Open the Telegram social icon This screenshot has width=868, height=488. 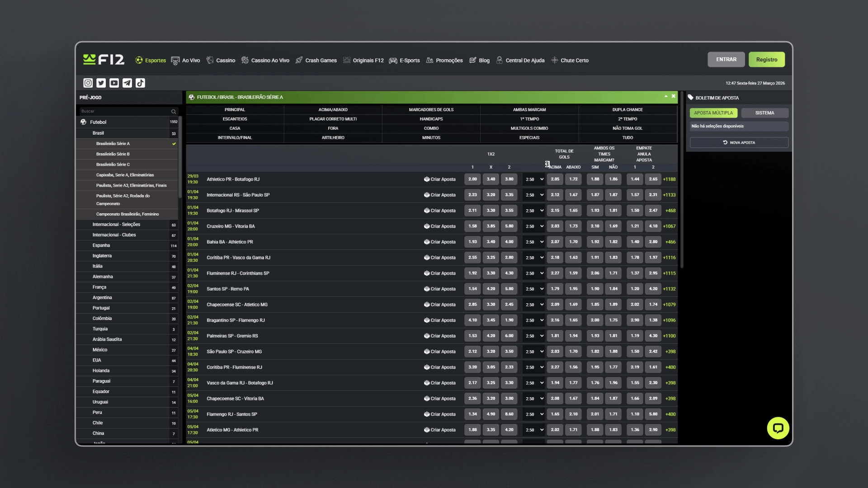tap(127, 83)
